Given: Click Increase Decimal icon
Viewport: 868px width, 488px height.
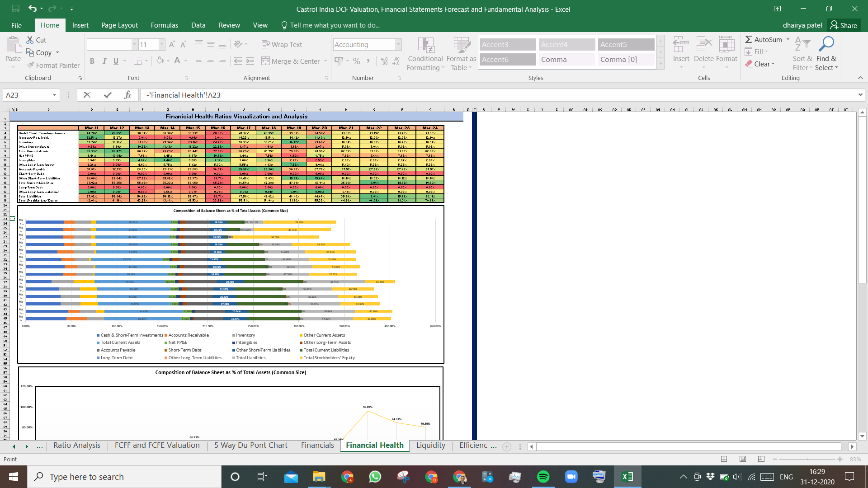Looking at the screenshot, I should tap(384, 61).
